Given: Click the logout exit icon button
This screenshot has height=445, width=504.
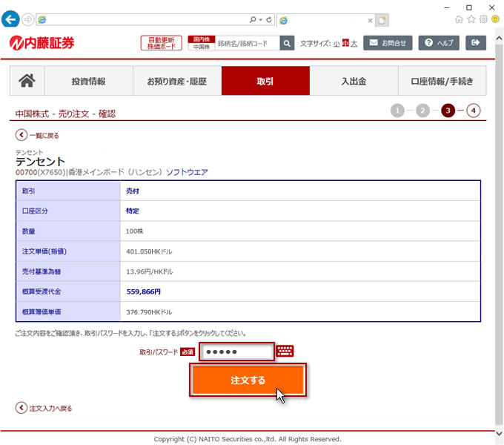Looking at the screenshot, I should [x=476, y=43].
